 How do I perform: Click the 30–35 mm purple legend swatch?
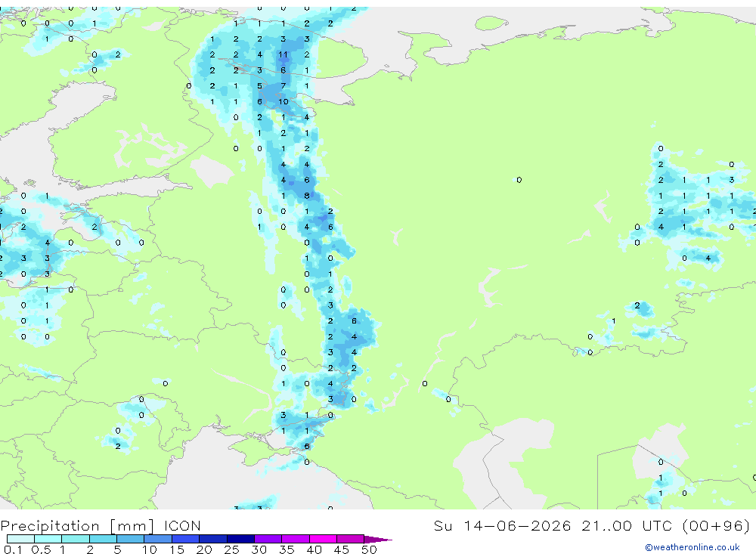[268, 539]
